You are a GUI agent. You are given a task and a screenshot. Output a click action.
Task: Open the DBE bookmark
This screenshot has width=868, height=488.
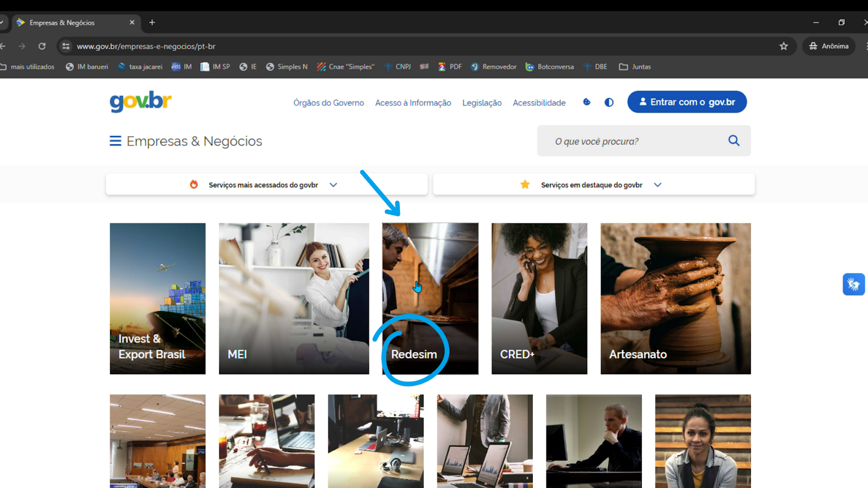coord(595,67)
